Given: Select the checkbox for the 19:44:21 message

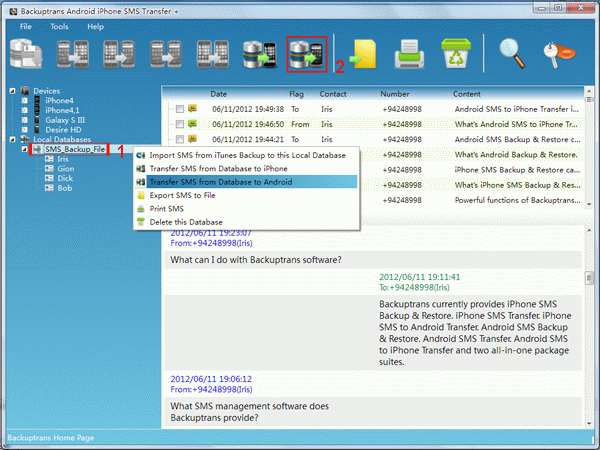Looking at the screenshot, I should coord(179,139).
